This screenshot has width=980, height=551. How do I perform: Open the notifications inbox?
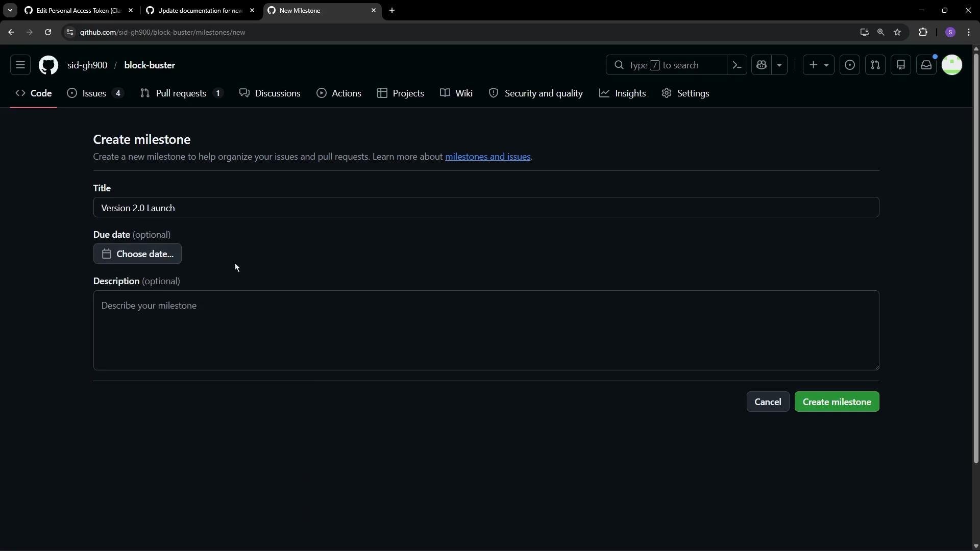point(926,65)
